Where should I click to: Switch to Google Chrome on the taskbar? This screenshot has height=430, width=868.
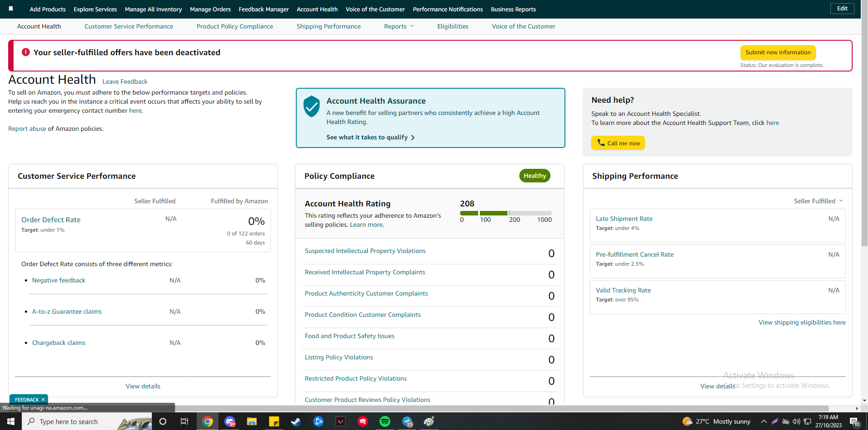pos(208,421)
